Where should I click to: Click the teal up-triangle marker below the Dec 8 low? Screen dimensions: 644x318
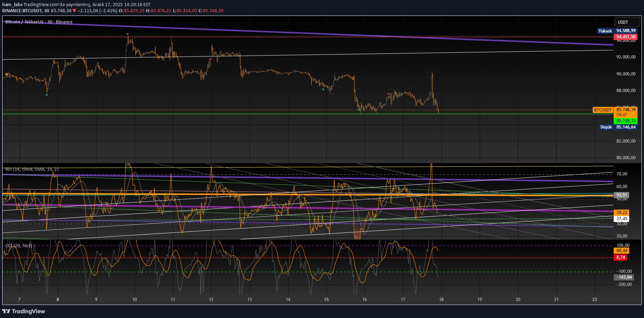point(47,95)
